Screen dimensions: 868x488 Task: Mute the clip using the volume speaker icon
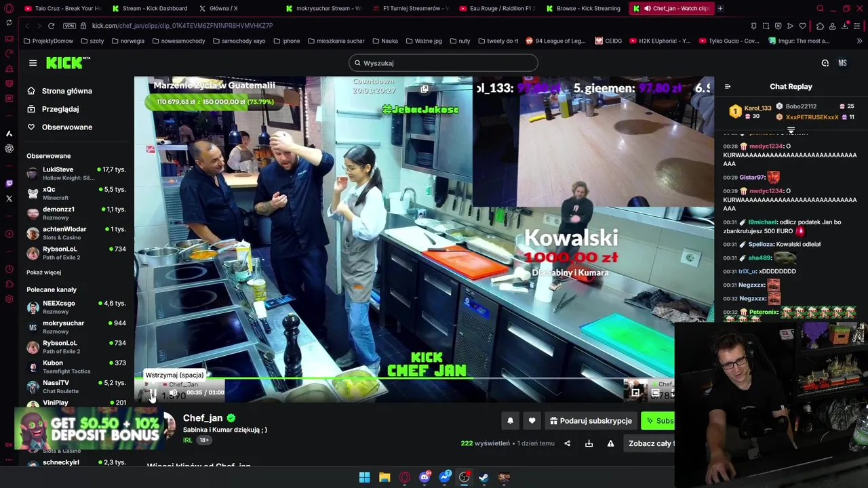(x=174, y=392)
